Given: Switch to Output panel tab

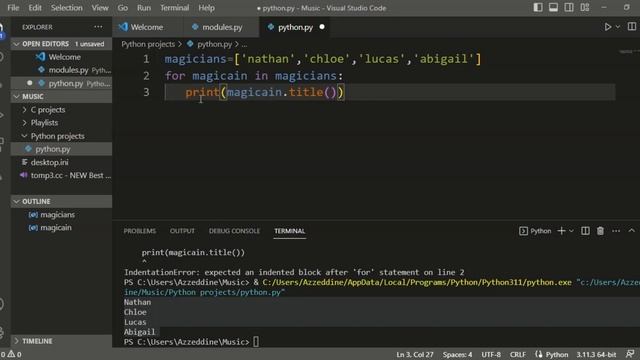Looking at the screenshot, I should (x=182, y=231).
